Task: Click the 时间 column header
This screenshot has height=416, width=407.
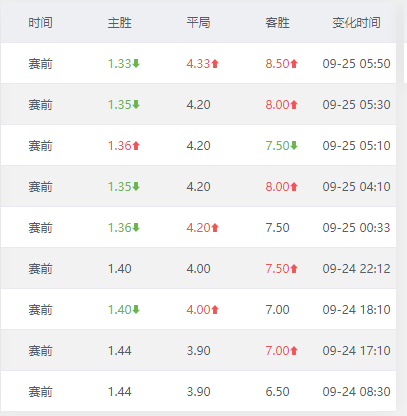Action: (40, 23)
